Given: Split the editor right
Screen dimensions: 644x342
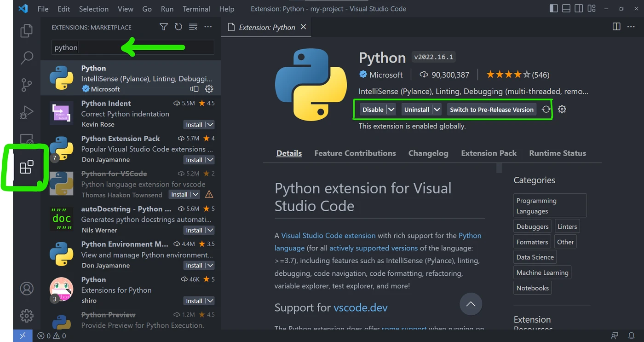Looking at the screenshot, I should tap(616, 27).
